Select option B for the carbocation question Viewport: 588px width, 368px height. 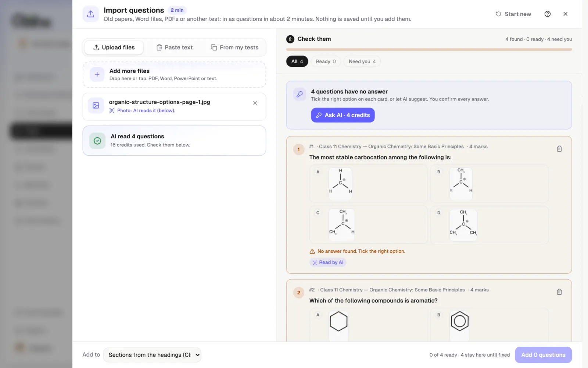490,184
